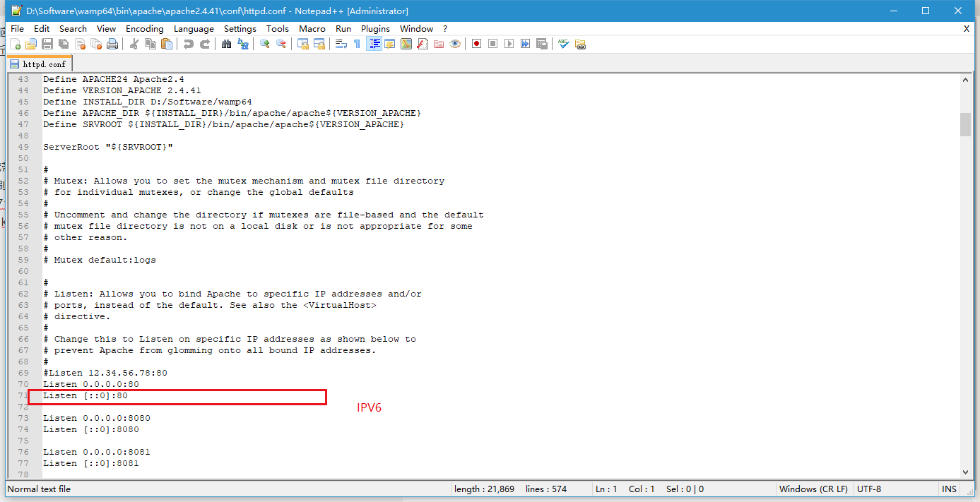This screenshot has height=502, width=980.
Task: Close the document with the menu bar X
Action: point(967,29)
